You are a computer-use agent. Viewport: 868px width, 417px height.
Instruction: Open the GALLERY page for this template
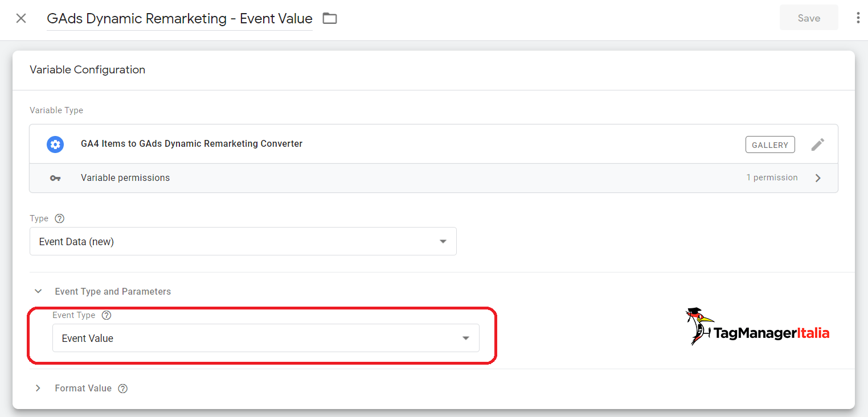tap(770, 144)
